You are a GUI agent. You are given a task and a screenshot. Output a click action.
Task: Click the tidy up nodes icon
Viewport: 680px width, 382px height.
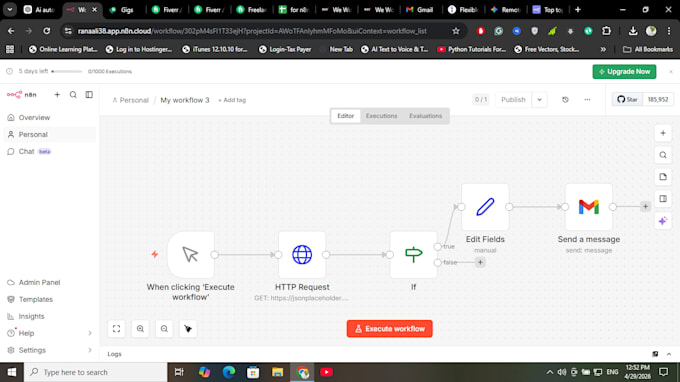188,329
